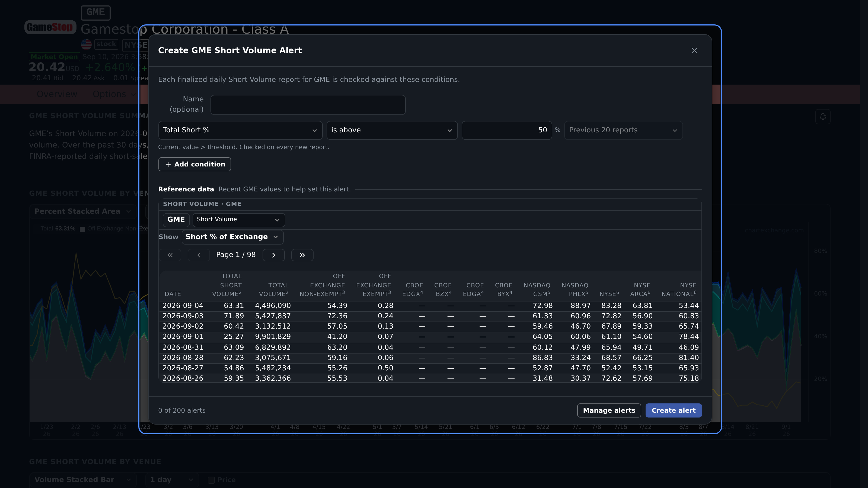
Task: Go to the previous page of reference data
Action: point(199,255)
